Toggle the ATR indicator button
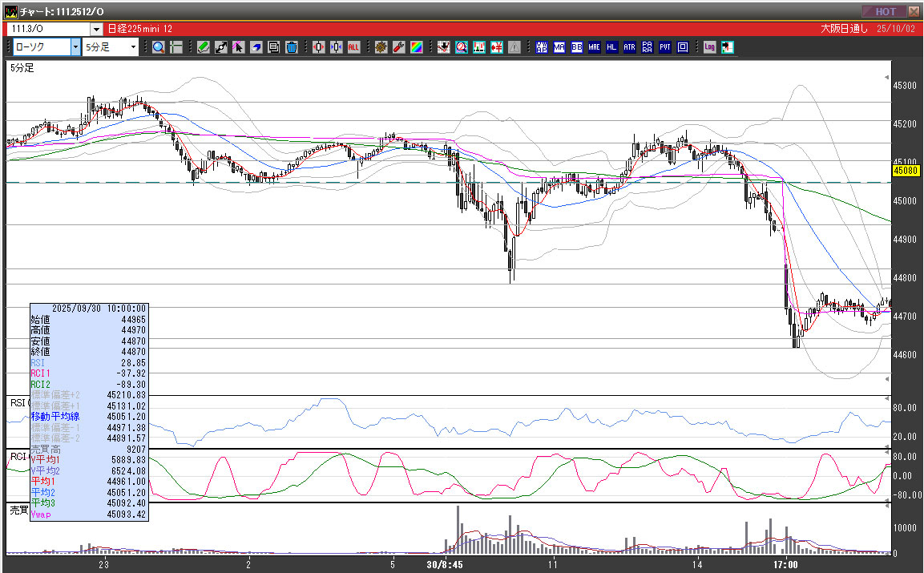The width and height of the screenshot is (924, 573). coord(629,47)
